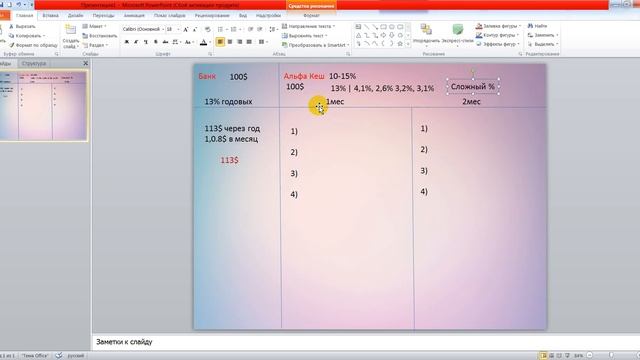
Task: Toggle bold formatting
Action: click(x=127, y=42)
